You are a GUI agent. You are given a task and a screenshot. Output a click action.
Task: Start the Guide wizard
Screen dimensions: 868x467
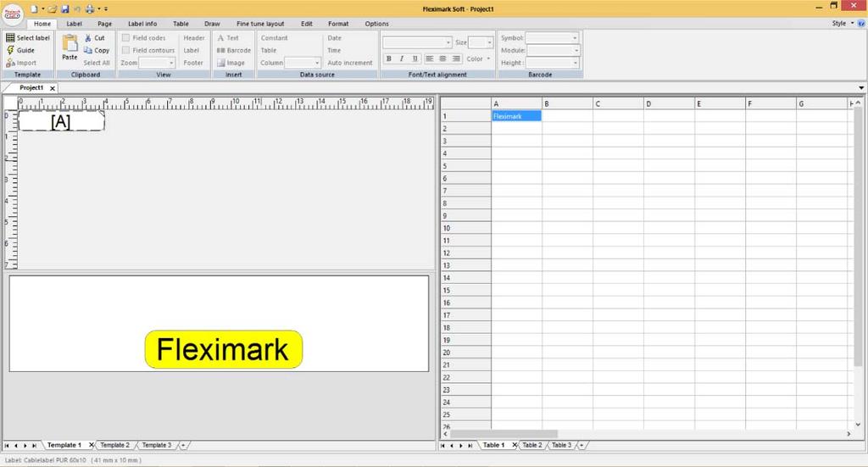pyautogui.click(x=20, y=50)
